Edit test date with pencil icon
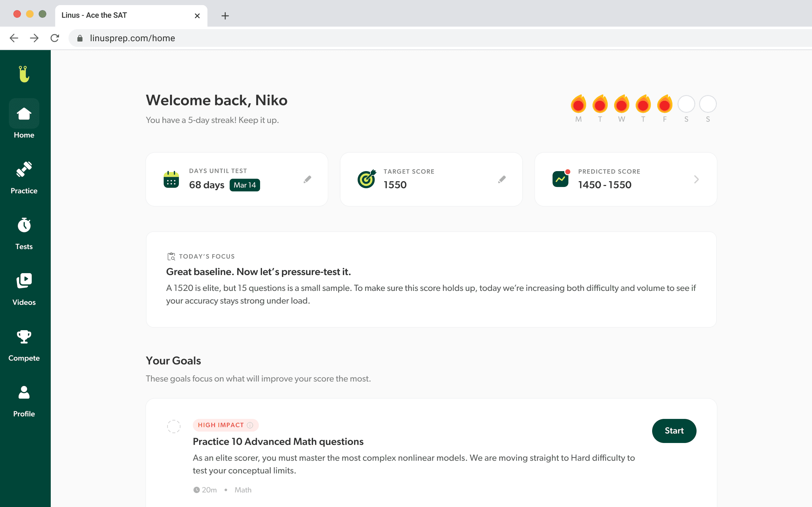Screen dimensions: 812x507 click(x=307, y=179)
